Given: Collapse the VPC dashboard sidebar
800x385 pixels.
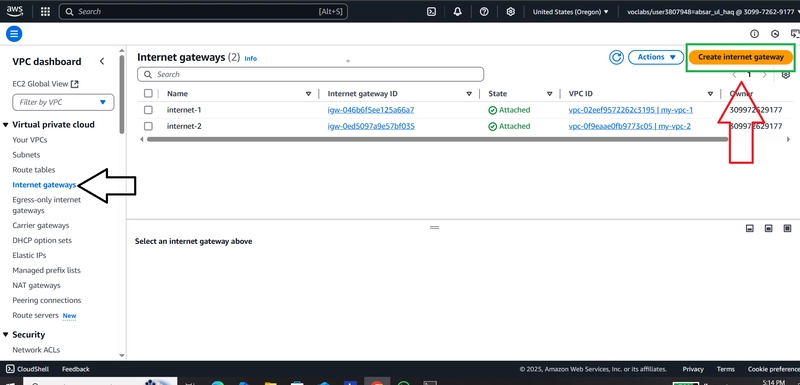Looking at the screenshot, I should (102, 61).
